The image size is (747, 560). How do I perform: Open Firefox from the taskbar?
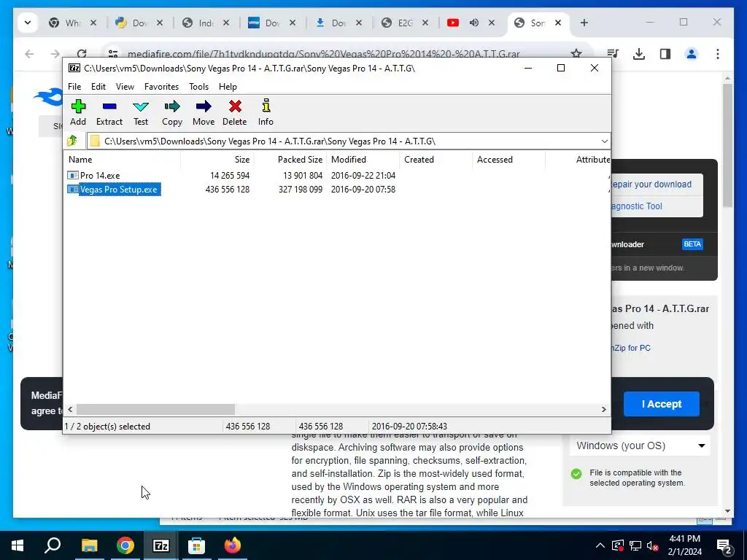(232, 545)
